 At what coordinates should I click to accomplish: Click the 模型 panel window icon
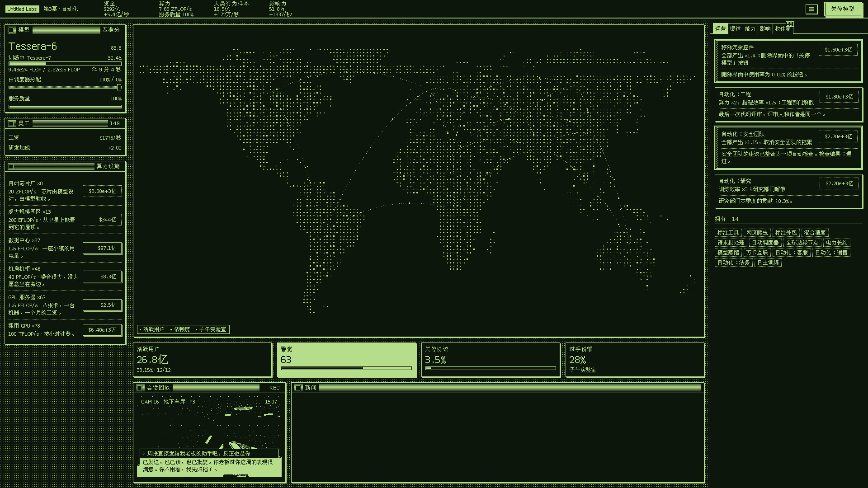(x=12, y=30)
